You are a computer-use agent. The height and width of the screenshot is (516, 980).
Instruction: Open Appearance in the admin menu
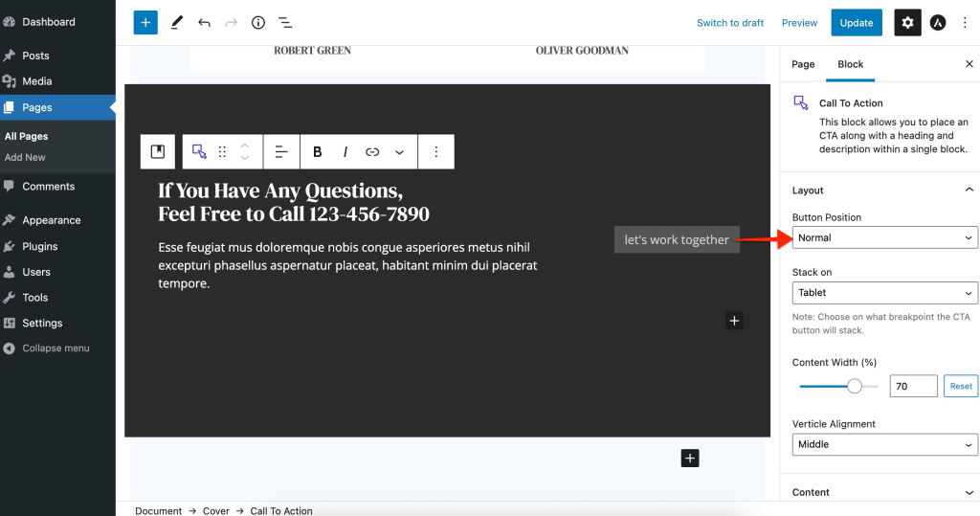click(52, 220)
